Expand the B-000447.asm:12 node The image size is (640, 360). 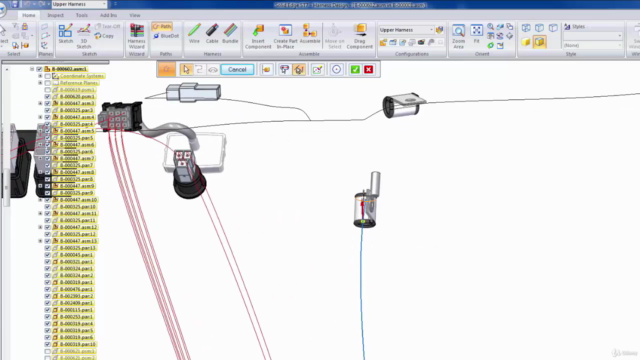tap(40, 227)
